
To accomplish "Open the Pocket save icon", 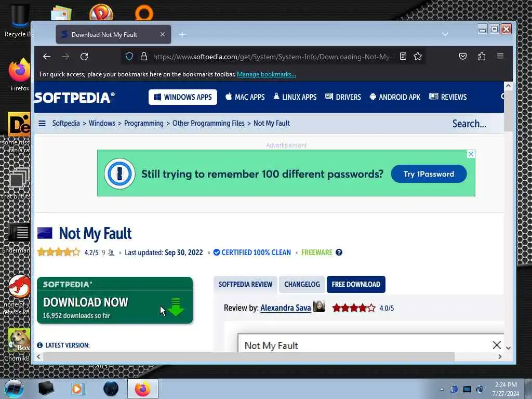I will 463,56.
